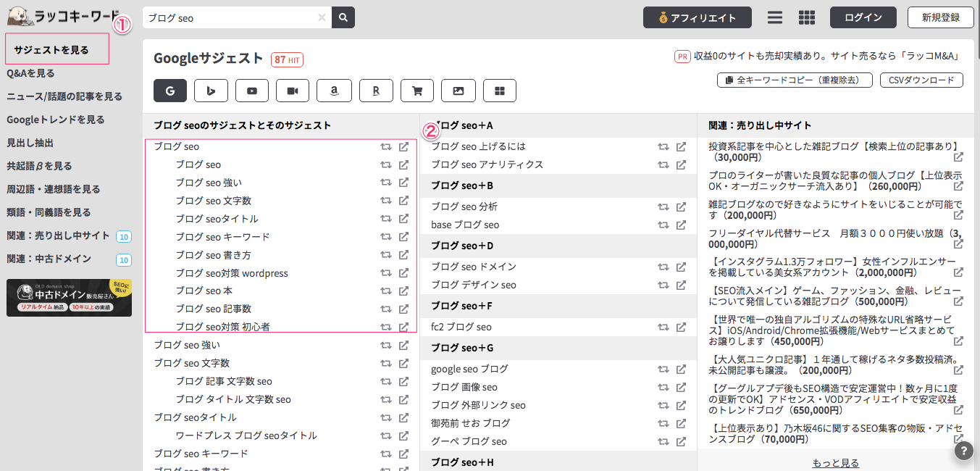Select the Google suggest source icon
This screenshot has width=980, height=471.
(170, 90)
